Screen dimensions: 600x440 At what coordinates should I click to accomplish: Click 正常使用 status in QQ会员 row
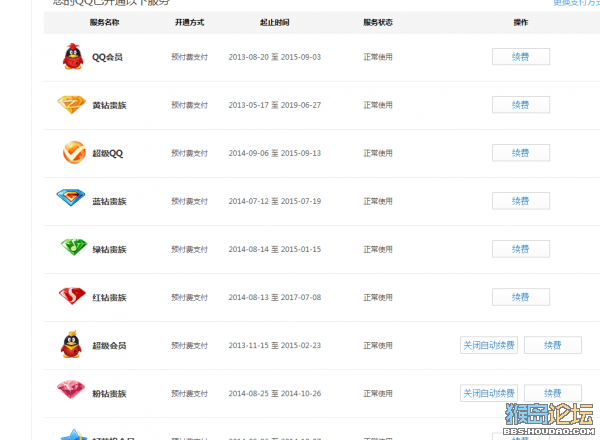coord(378,57)
